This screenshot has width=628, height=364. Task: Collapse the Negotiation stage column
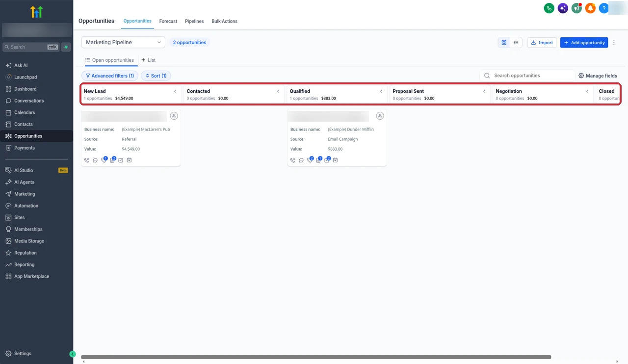[587, 91]
